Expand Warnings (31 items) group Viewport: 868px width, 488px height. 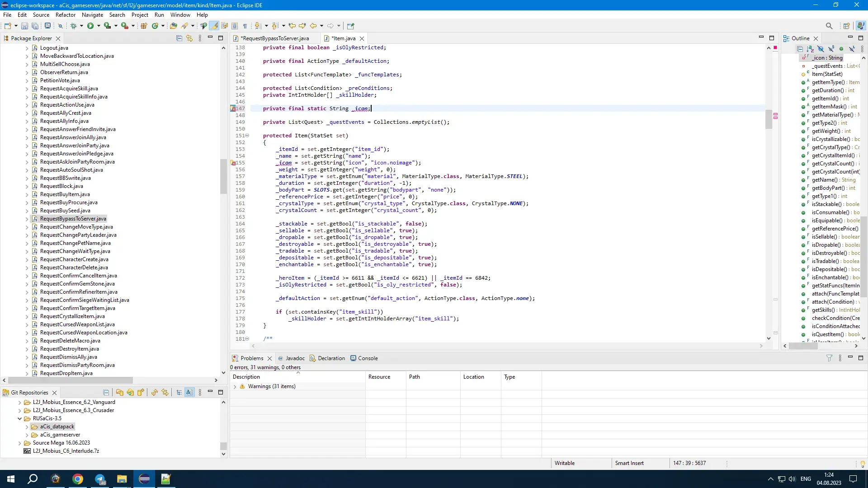point(235,386)
